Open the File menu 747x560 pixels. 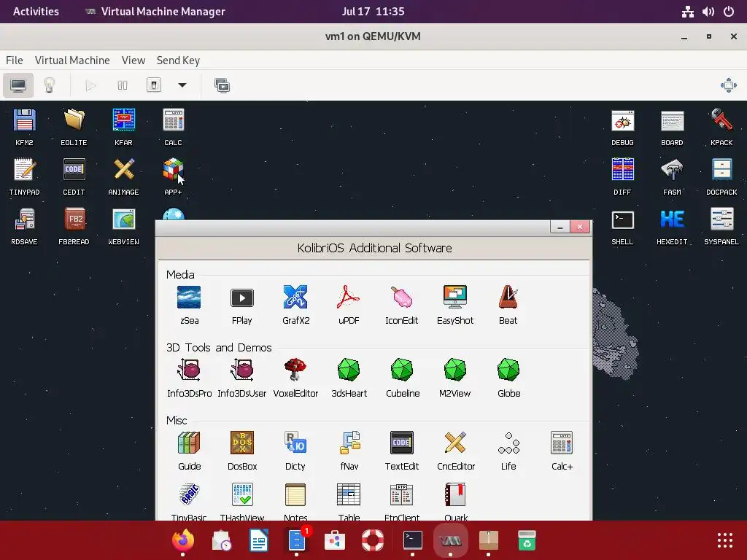click(15, 61)
